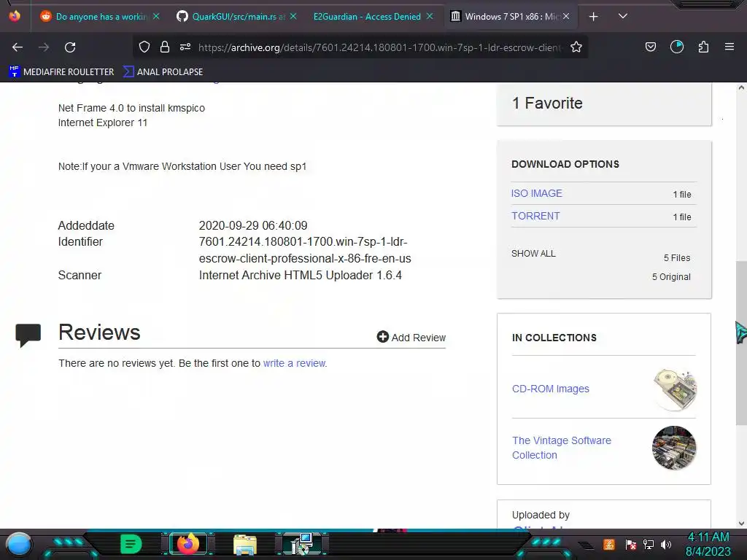The width and height of the screenshot is (747, 560).
Task: View site security padlock info
Action: (x=165, y=47)
